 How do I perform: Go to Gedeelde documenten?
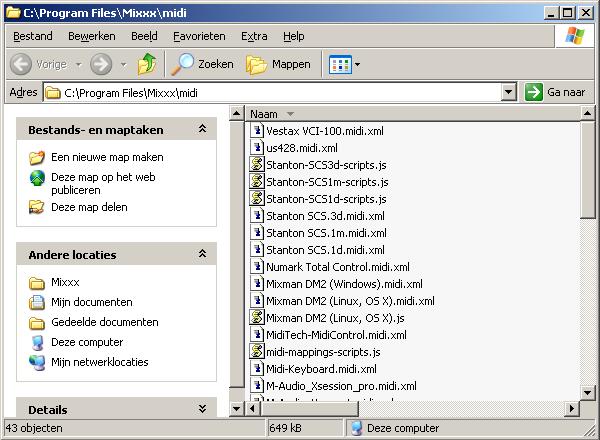coord(105,322)
